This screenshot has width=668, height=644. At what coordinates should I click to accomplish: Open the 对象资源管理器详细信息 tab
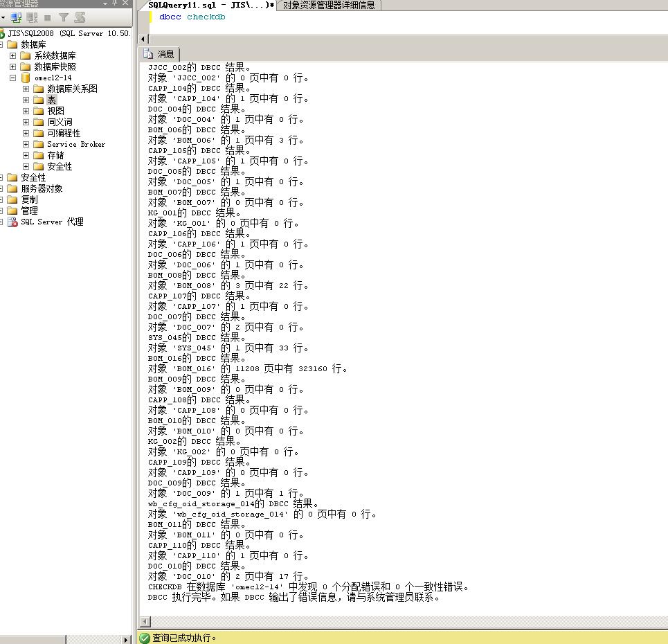point(329,5)
